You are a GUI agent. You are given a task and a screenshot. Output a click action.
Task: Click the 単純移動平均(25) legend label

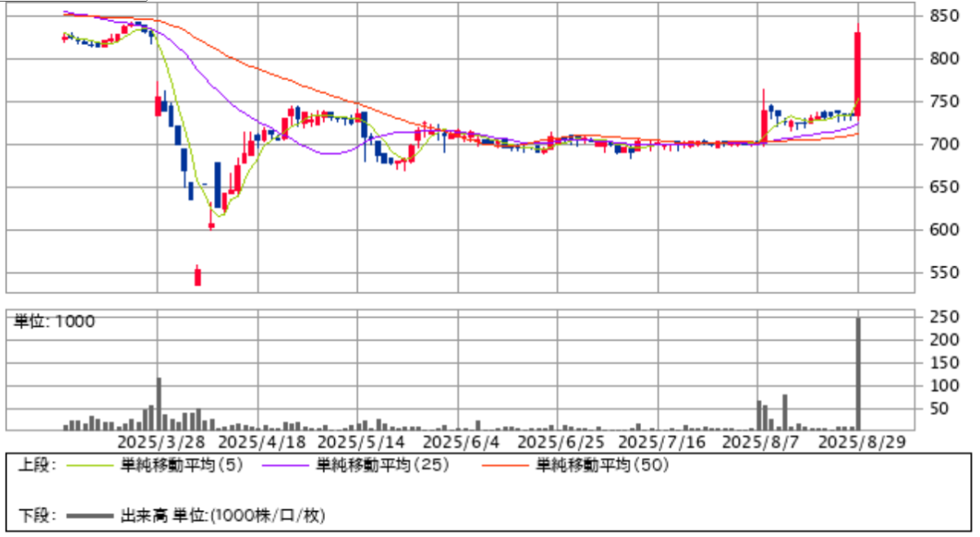pyautogui.click(x=382, y=466)
